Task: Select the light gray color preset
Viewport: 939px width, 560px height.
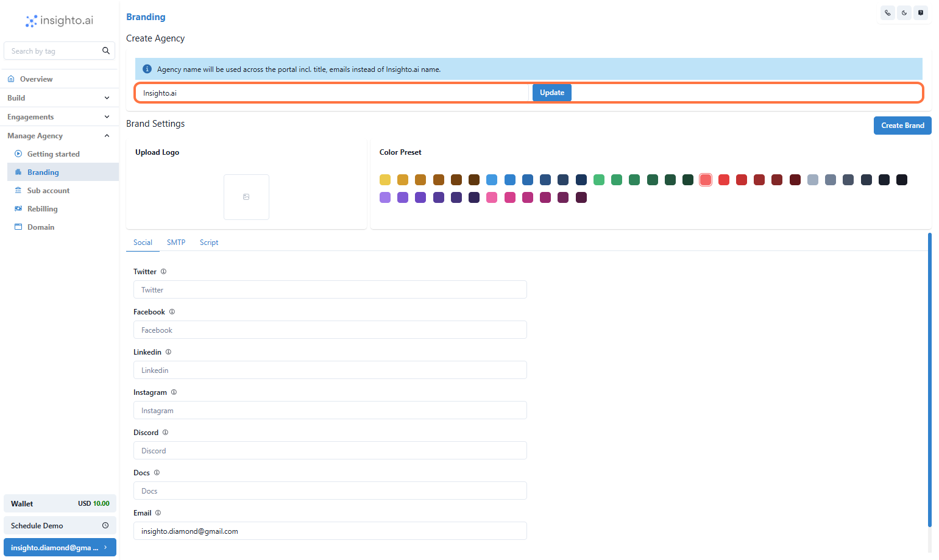Action: coord(813,180)
